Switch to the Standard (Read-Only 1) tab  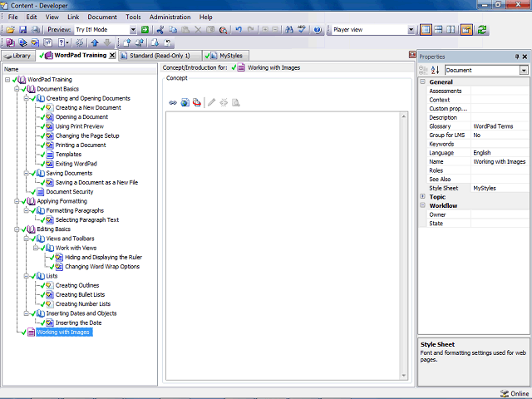coord(160,56)
